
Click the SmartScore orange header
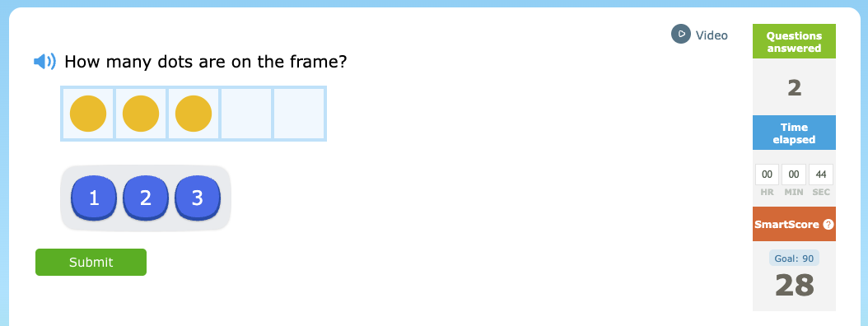coord(794,224)
